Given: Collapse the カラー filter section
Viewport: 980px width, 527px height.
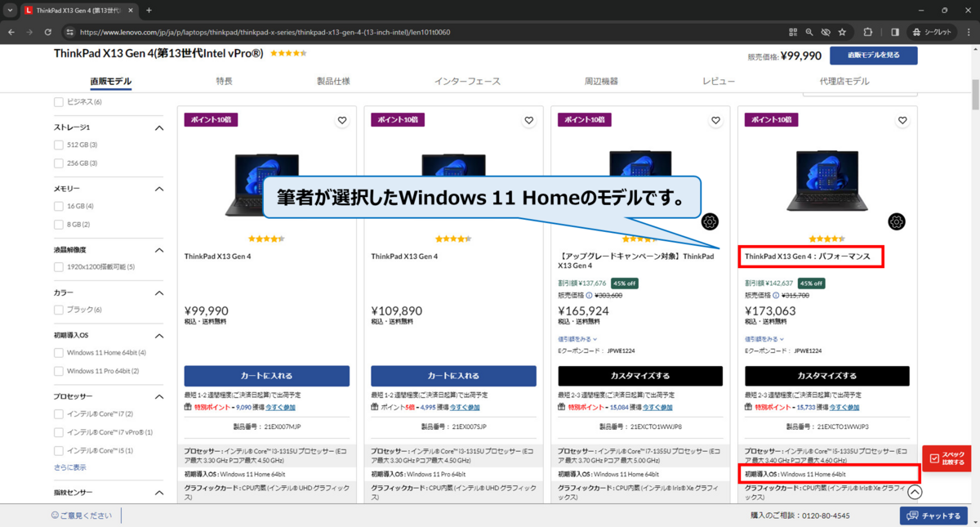Looking at the screenshot, I should coord(159,293).
